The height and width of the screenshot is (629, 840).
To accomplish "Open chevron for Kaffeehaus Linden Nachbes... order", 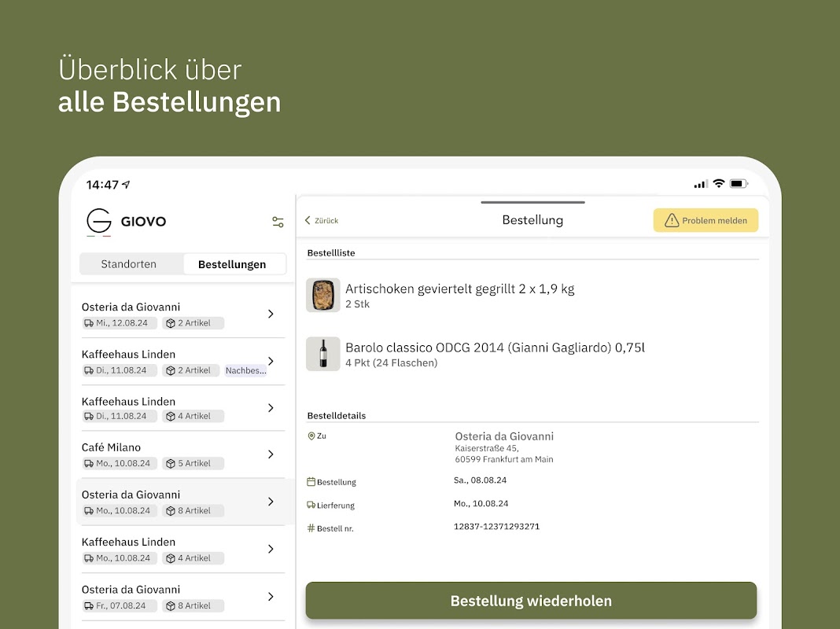I will [271, 362].
